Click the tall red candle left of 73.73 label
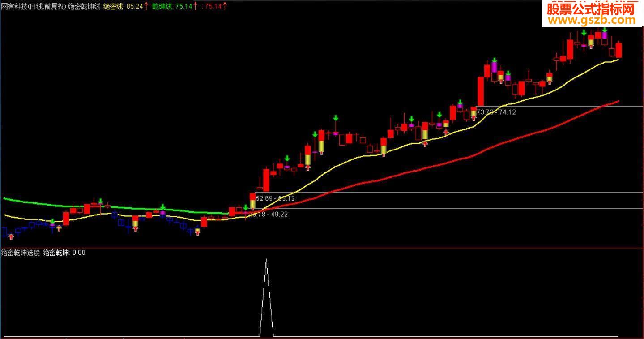 click(481, 90)
